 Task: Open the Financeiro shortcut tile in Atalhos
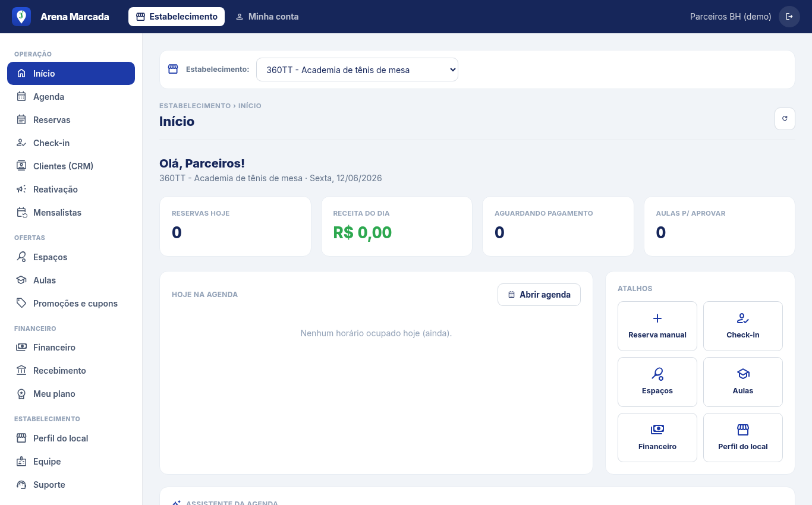tap(657, 438)
